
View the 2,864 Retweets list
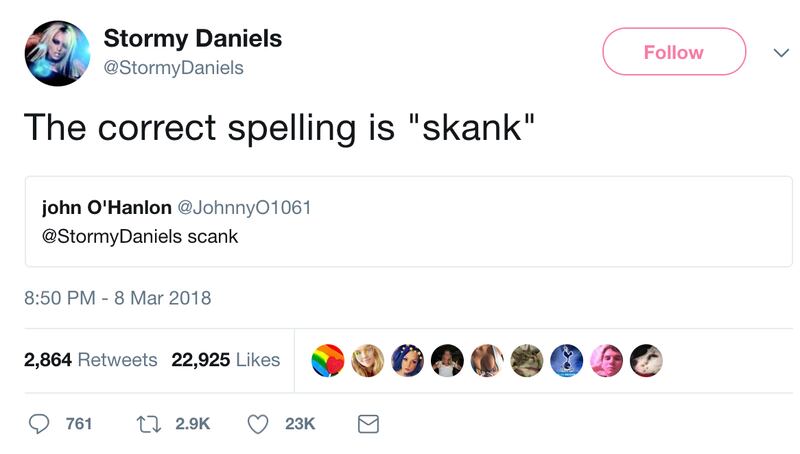tap(90, 360)
